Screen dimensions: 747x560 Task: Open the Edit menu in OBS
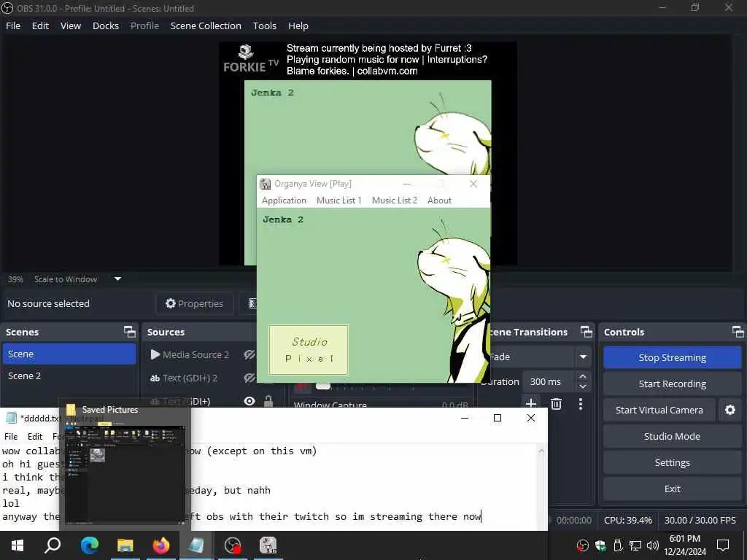pos(40,26)
